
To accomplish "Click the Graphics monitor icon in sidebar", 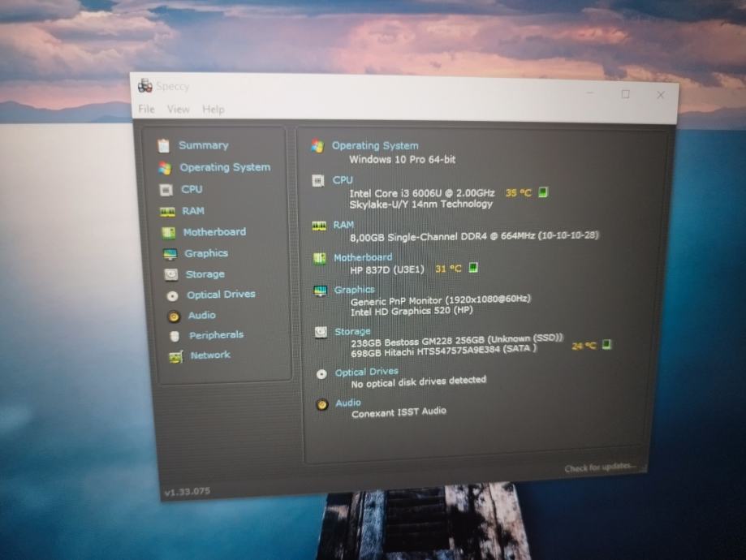I will (170, 254).
